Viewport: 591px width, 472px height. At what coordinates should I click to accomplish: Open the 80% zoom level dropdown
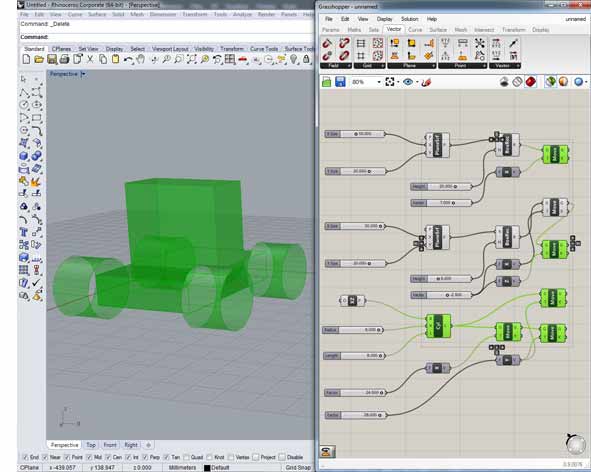click(x=379, y=82)
